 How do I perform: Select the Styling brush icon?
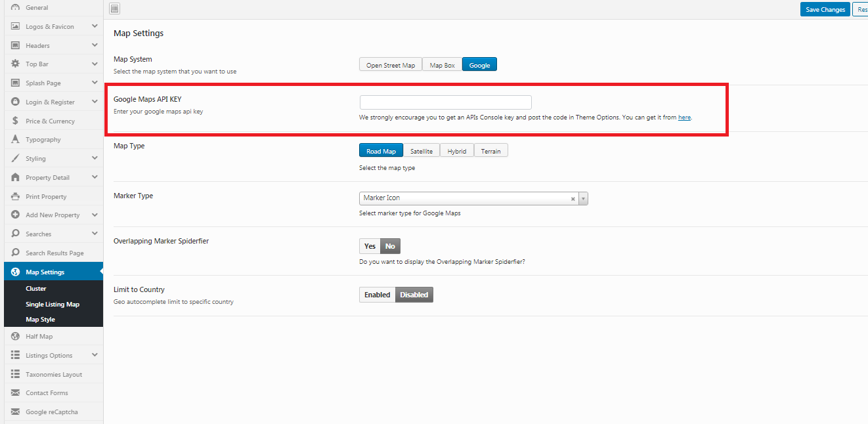pyautogui.click(x=16, y=158)
